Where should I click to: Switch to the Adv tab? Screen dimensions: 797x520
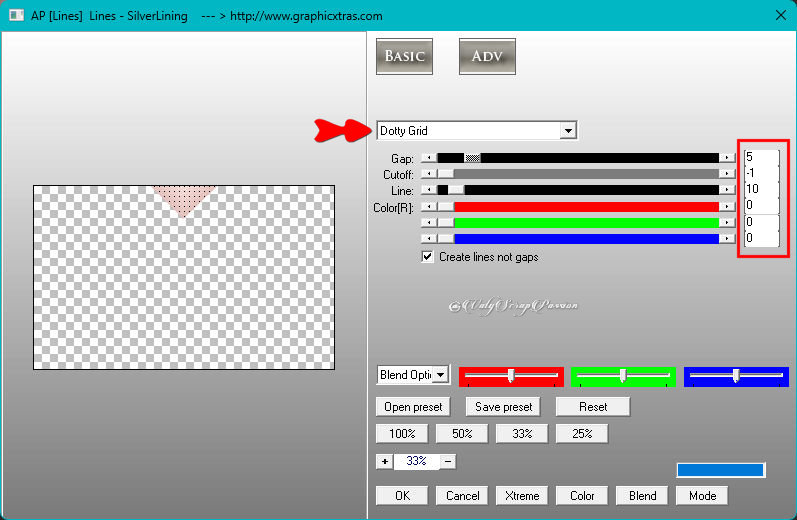pos(487,56)
